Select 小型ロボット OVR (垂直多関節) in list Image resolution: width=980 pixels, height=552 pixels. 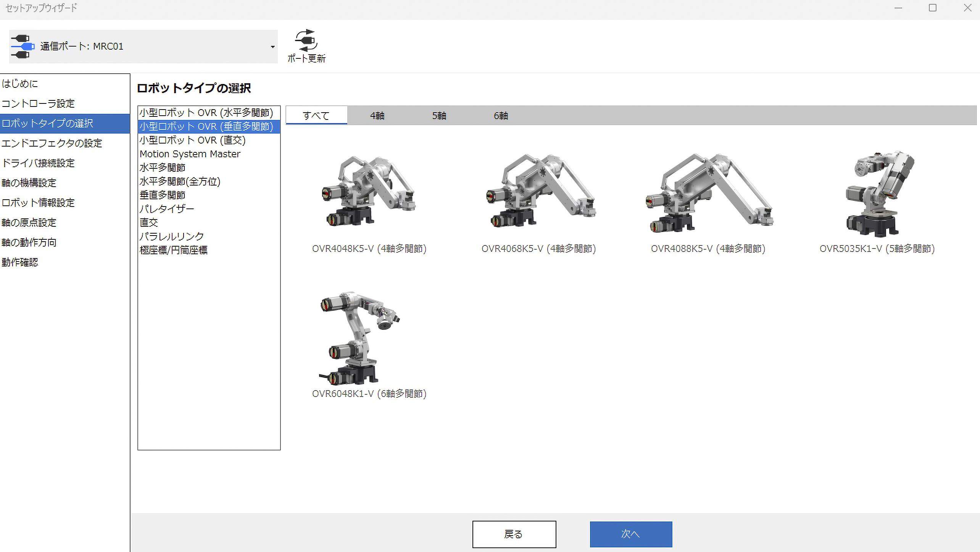[209, 126]
